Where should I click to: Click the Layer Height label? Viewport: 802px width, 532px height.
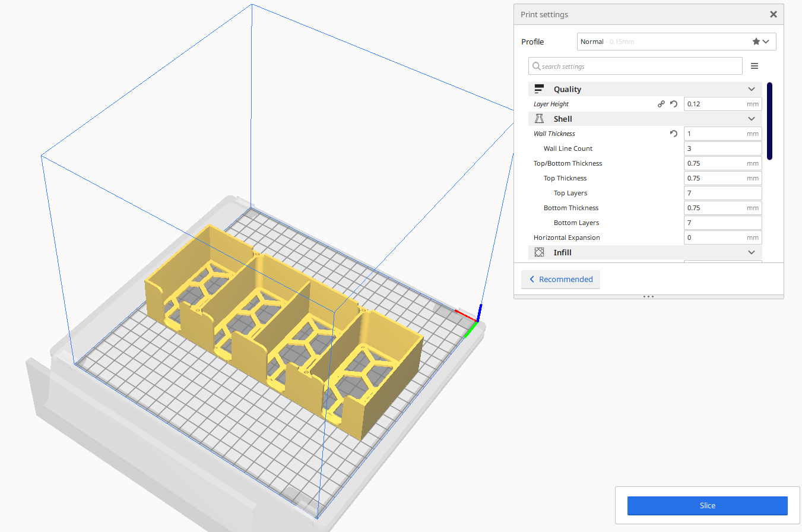[551, 104]
